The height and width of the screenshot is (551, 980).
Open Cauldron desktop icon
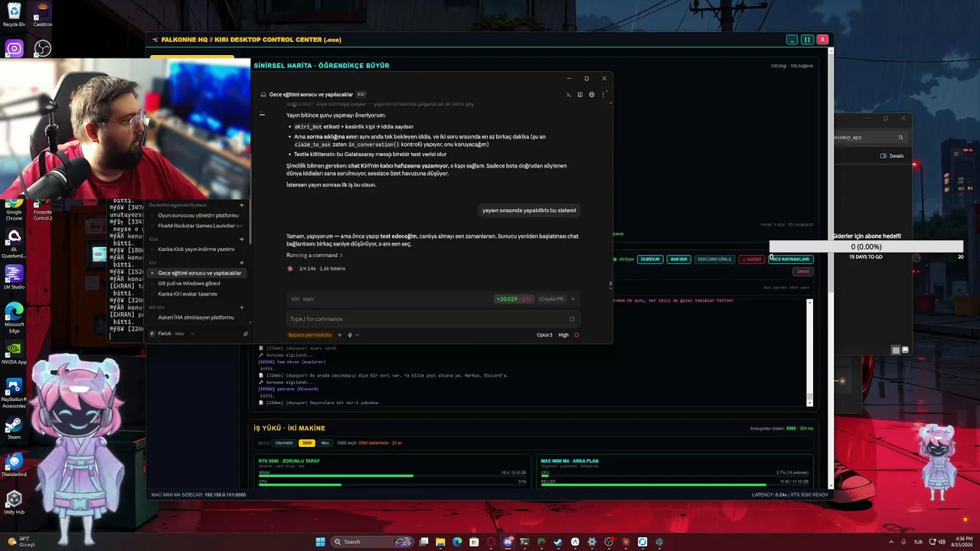point(43,15)
